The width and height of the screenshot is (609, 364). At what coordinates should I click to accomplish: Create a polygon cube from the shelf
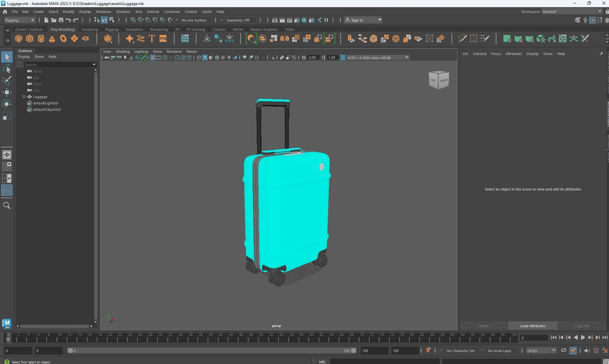[x=30, y=38]
